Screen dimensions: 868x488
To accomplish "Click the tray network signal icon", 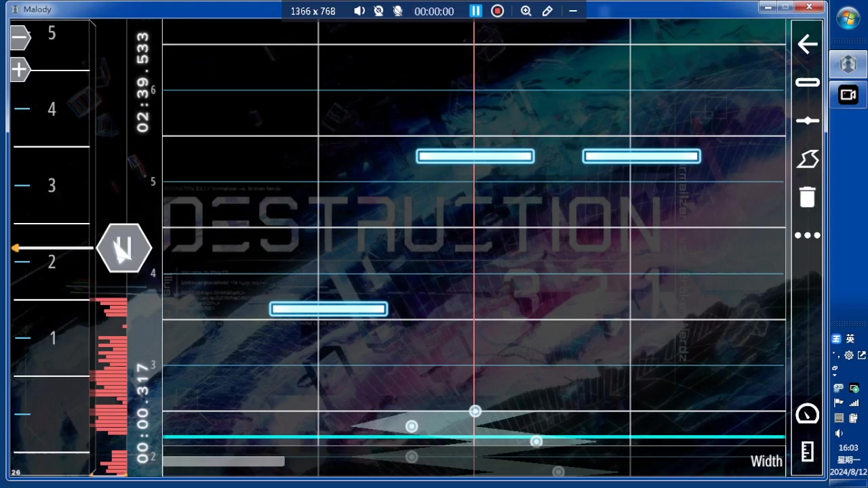I will 854,403.
